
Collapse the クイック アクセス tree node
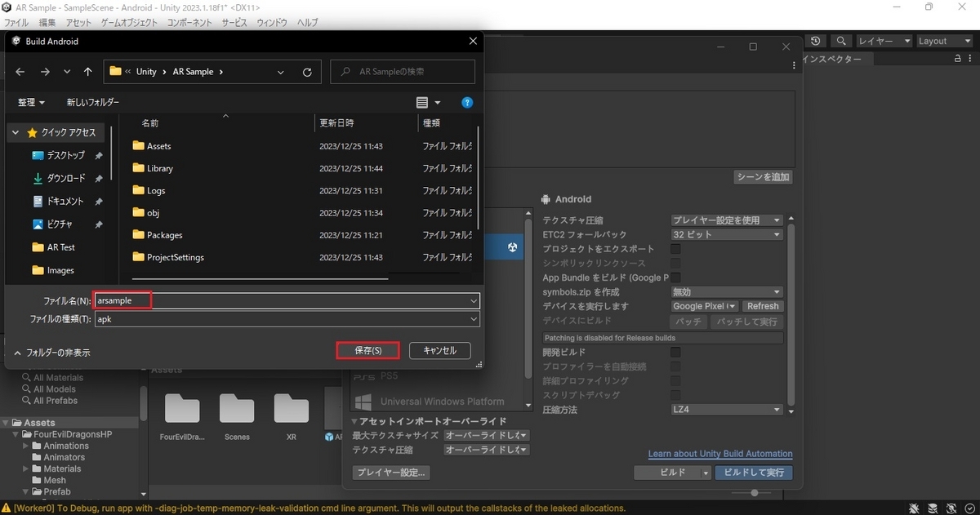[x=16, y=132]
